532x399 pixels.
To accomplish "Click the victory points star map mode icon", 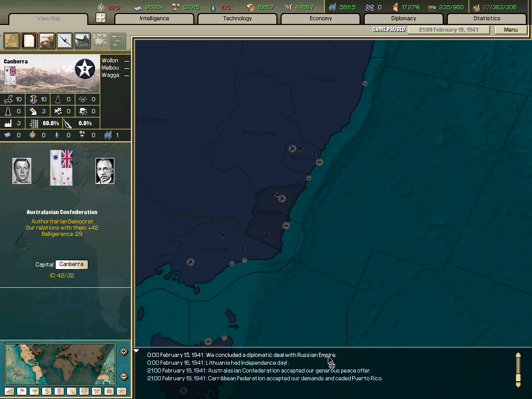I will (121, 391).
